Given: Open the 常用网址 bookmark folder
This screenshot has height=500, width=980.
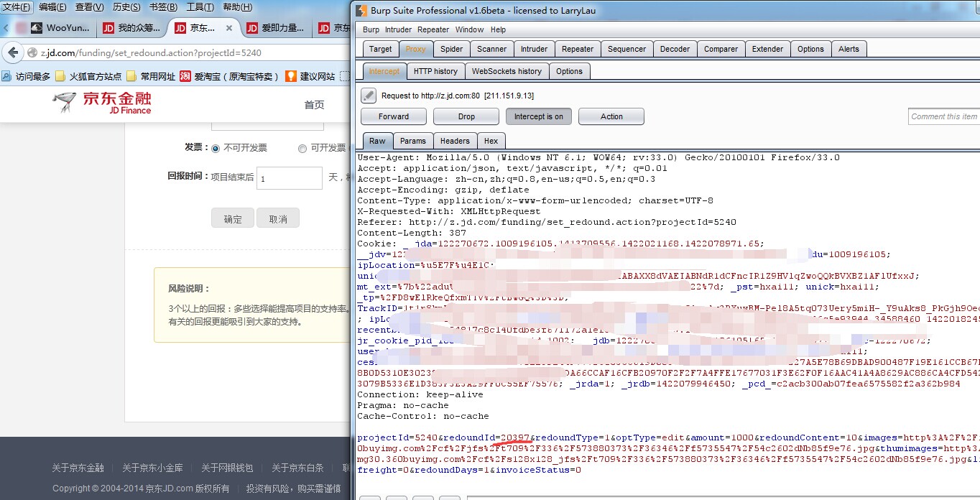Looking at the screenshot, I should (x=151, y=76).
